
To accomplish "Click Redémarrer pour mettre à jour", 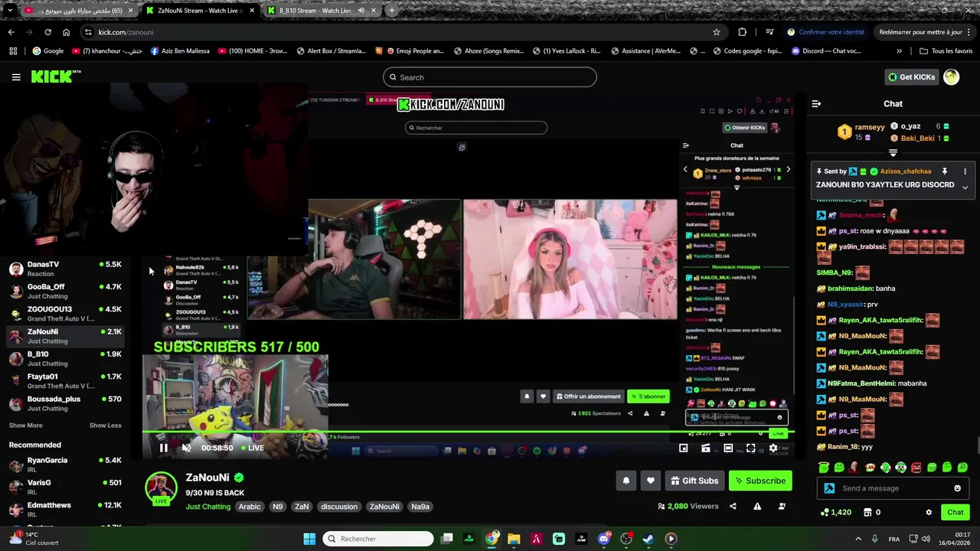I will [x=923, y=32].
